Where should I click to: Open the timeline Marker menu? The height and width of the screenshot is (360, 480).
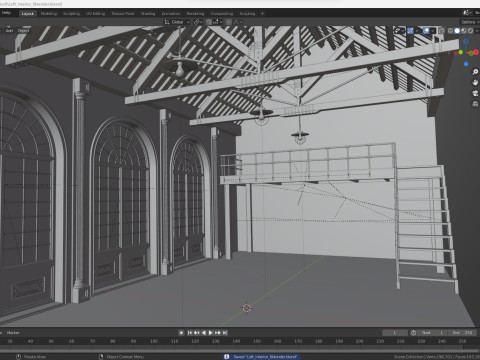coord(13,333)
